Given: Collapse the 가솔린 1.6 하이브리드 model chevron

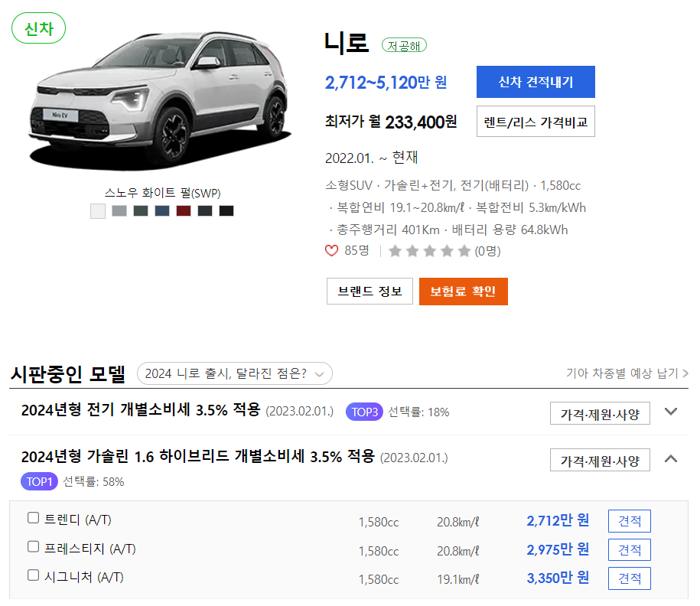Looking at the screenshot, I should tap(671, 458).
